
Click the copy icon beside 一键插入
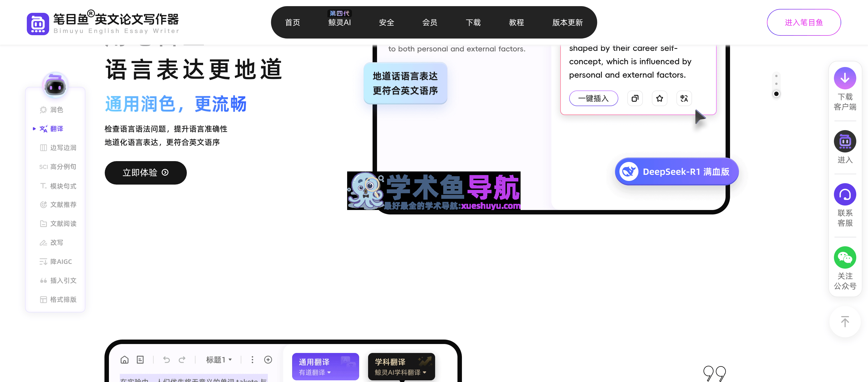(635, 98)
